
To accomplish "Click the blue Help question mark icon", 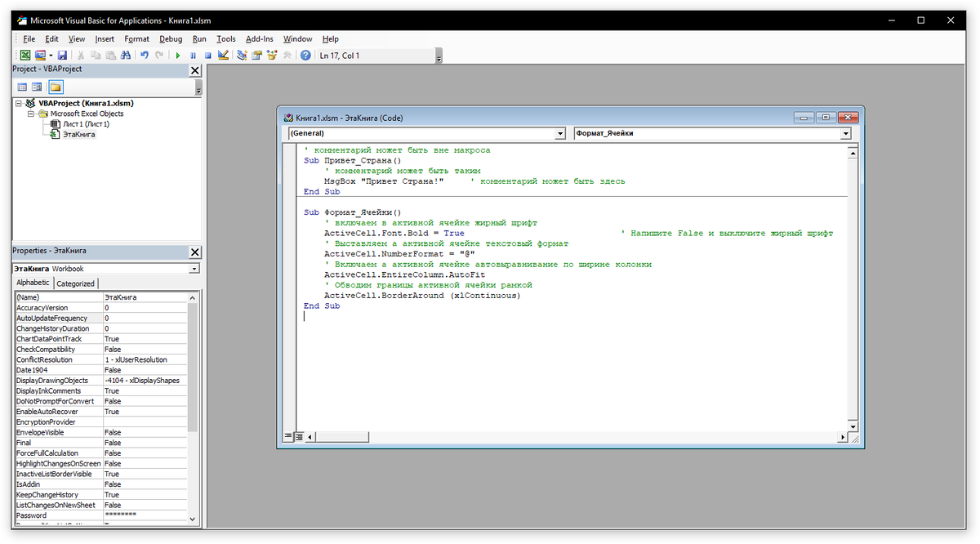I will click(x=305, y=56).
